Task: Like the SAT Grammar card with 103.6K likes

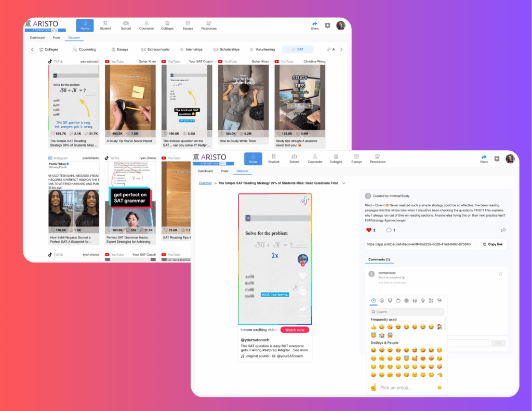Action: (110, 230)
